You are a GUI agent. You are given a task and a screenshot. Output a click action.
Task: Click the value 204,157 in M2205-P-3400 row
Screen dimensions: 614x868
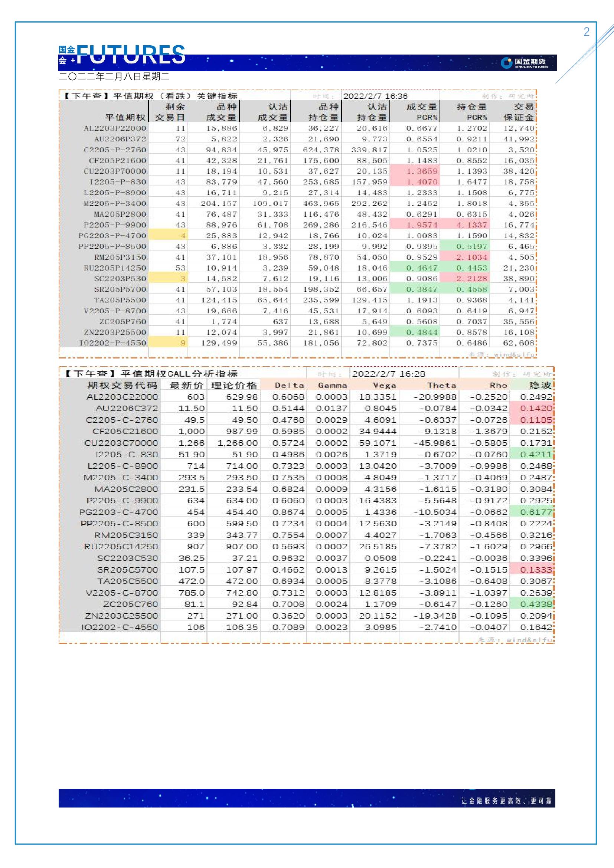click(219, 203)
